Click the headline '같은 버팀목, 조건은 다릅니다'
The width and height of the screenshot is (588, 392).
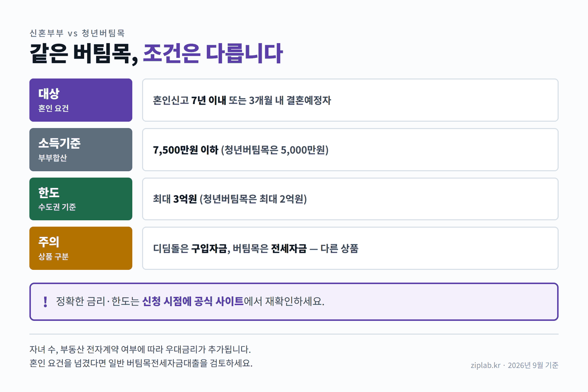pyautogui.click(x=156, y=54)
